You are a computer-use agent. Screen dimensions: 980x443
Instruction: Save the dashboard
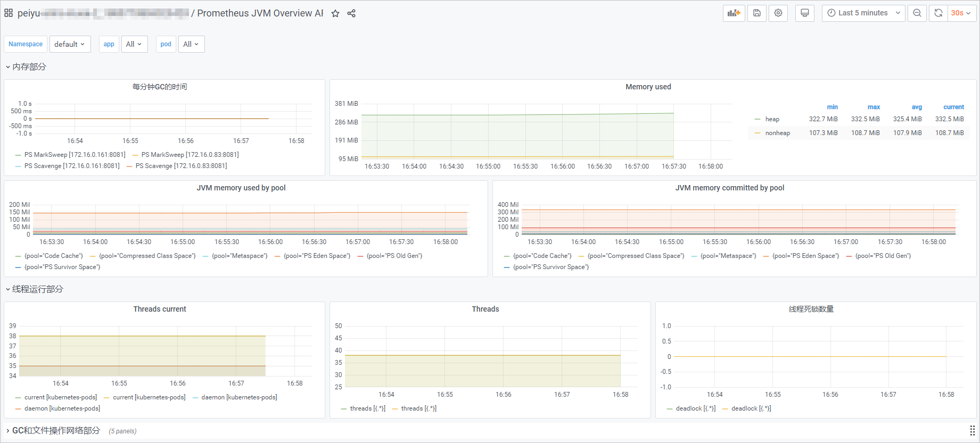[757, 13]
